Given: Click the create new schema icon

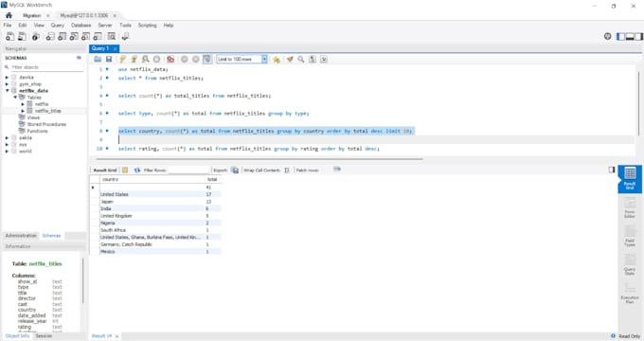Looking at the screenshot, I should pos(50,37).
